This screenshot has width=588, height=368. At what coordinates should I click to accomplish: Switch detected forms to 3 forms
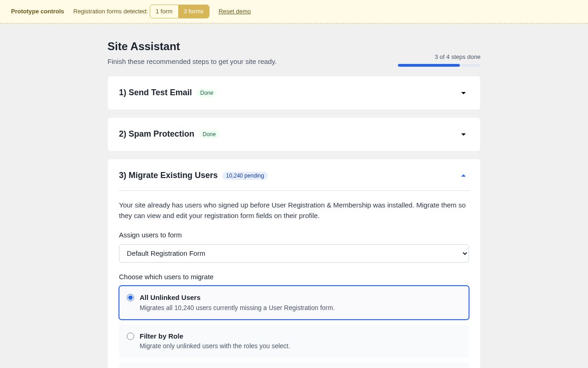pyautogui.click(x=193, y=11)
